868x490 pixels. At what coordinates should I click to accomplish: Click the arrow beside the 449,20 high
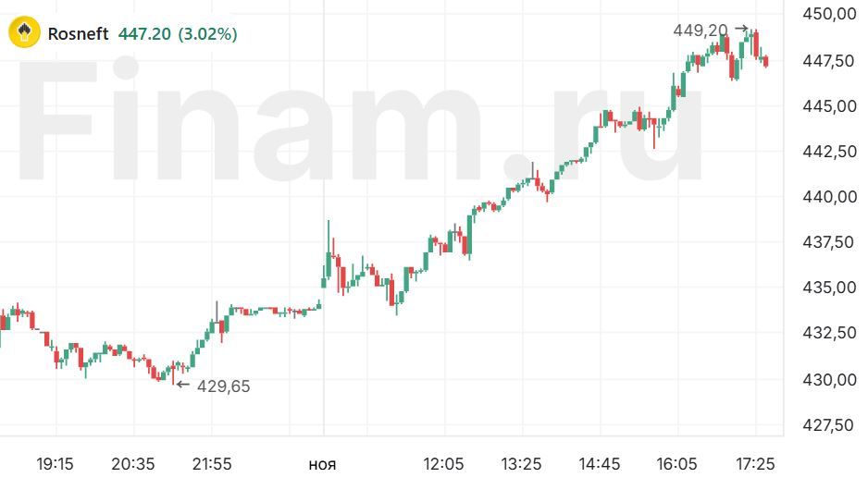pyautogui.click(x=740, y=30)
